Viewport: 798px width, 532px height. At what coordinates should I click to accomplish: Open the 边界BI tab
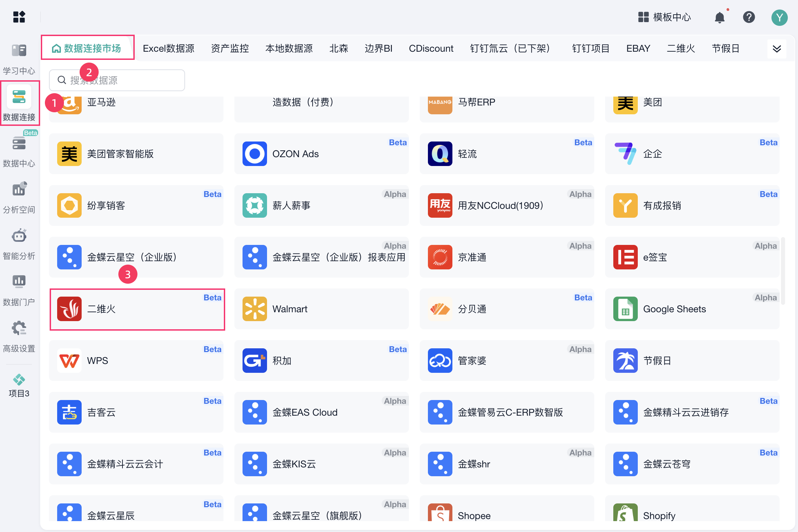point(379,48)
